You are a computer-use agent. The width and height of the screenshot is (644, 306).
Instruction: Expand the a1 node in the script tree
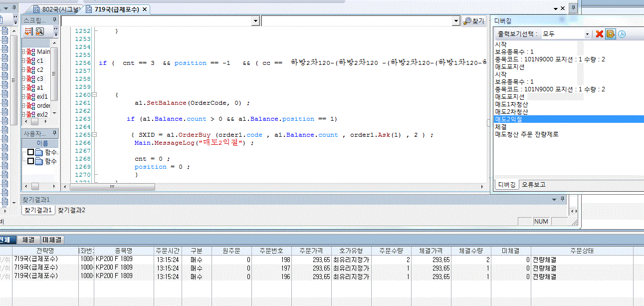point(23,88)
